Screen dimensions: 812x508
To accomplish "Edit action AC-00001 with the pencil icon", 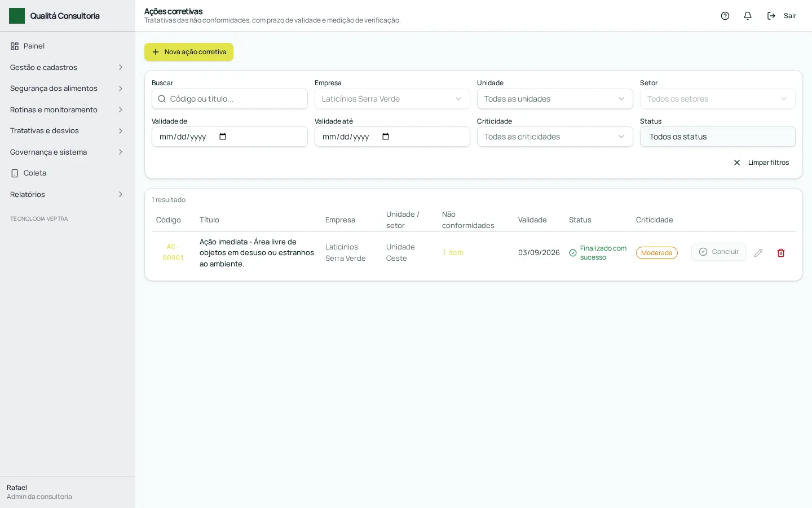I will tap(758, 253).
